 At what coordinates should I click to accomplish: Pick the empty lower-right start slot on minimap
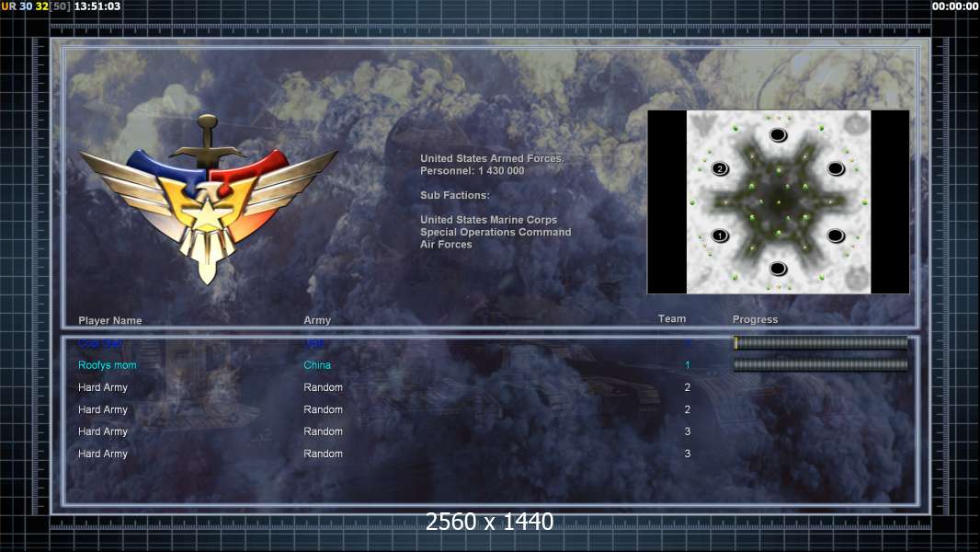[837, 236]
